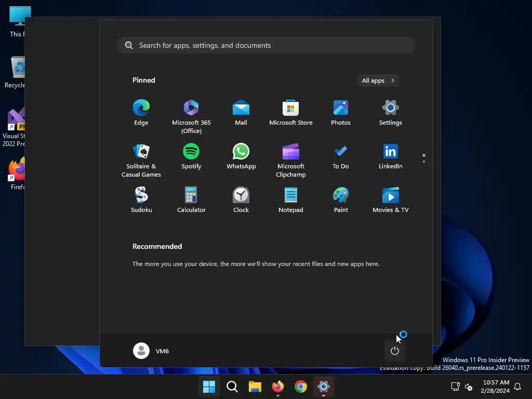Click the muted volume tray icon
This screenshot has height=399, width=532.
click(x=469, y=387)
